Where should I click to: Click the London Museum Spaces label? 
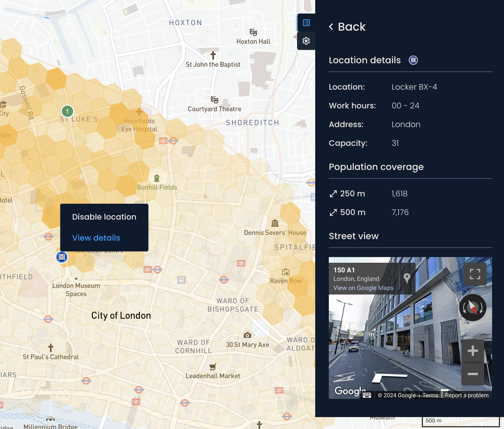(x=76, y=290)
